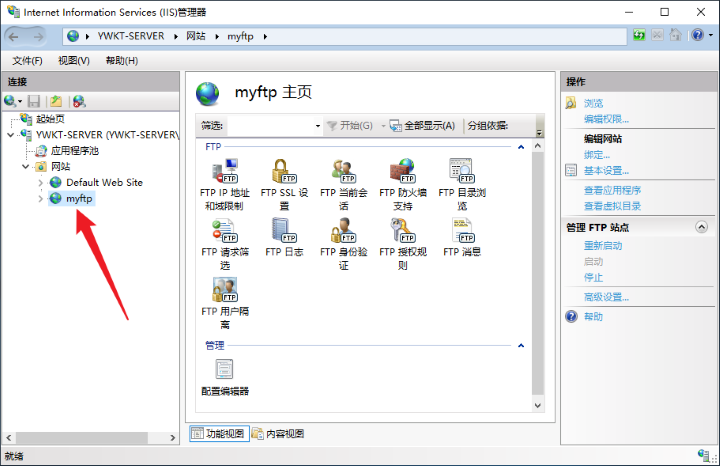This screenshot has width=720, height=466.
Task: Click the home icon in top toolbar
Action: [675, 35]
